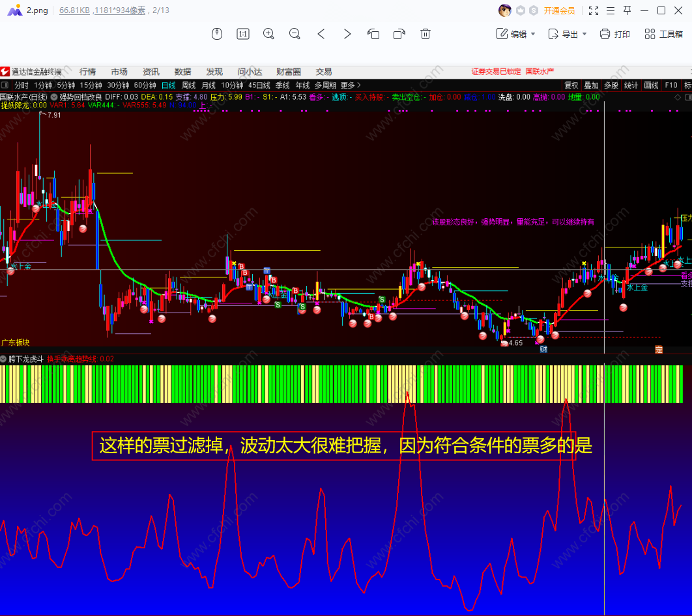Click the 开通会员 membership link
This screenshot has width=692, height=616.
(x=559, y=10)
